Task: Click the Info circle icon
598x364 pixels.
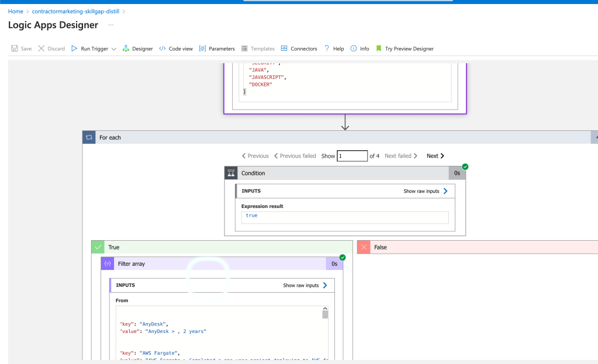Action: point(354,48)
